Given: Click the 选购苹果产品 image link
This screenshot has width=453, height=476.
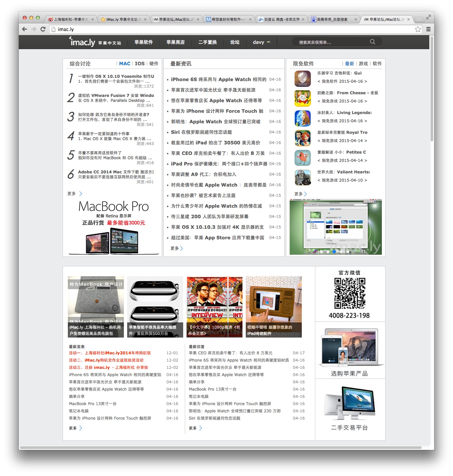Looking at the screenshot, I should click(x=350, y=351).
